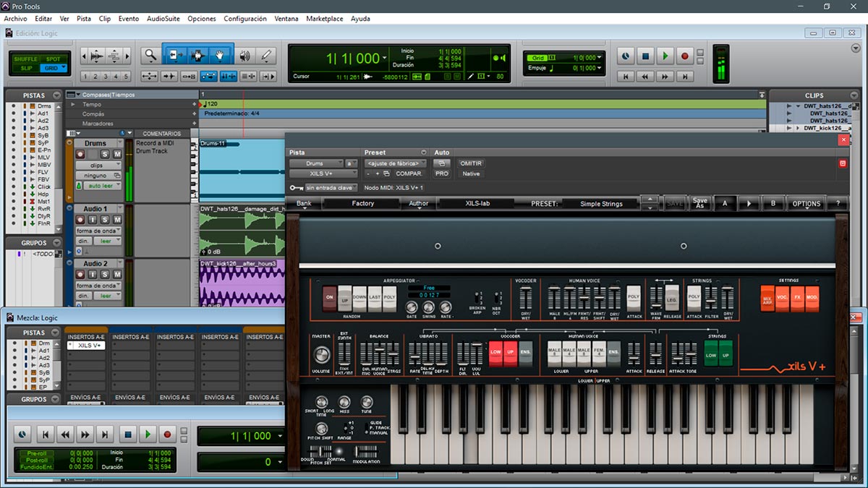Viewport: 868px width, 488px height.
Task: Click Play in the floating Transport window
Action: tap(148, 435)
